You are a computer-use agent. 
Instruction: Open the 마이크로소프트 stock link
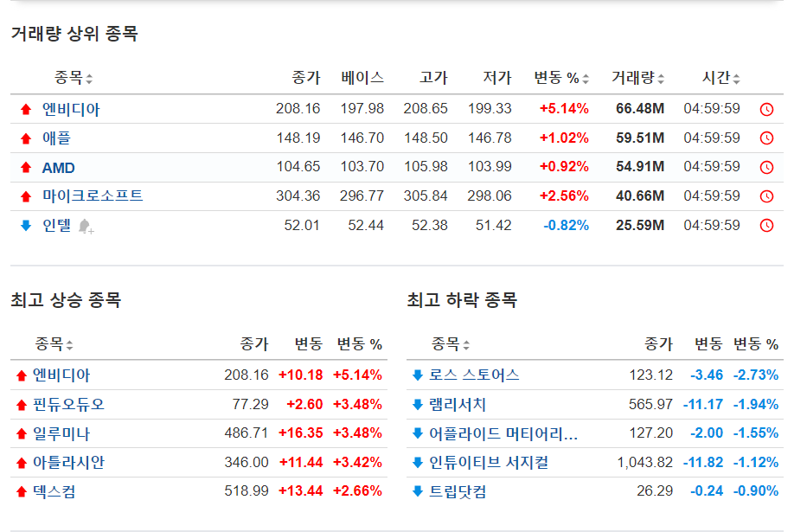[x=93, y=196]
